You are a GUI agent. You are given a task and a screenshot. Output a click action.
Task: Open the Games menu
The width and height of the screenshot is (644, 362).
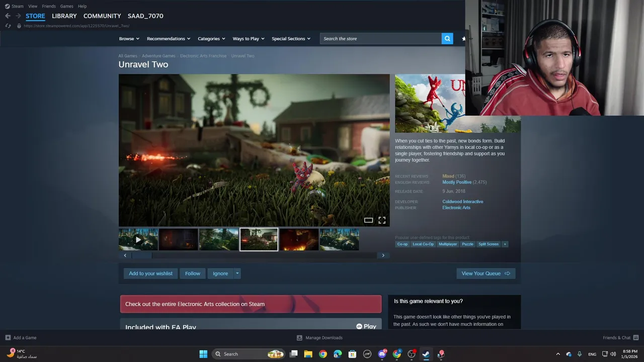pos(66,7)
